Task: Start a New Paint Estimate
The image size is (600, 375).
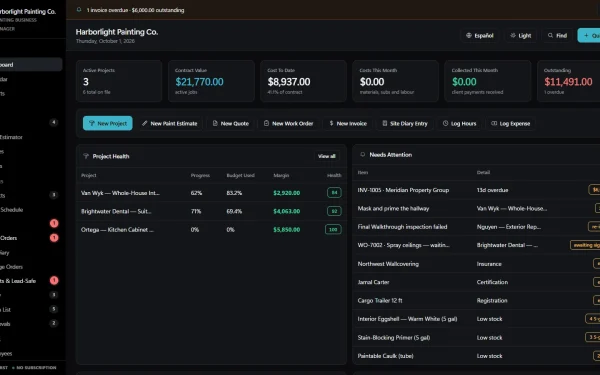Action: point(170,123)
